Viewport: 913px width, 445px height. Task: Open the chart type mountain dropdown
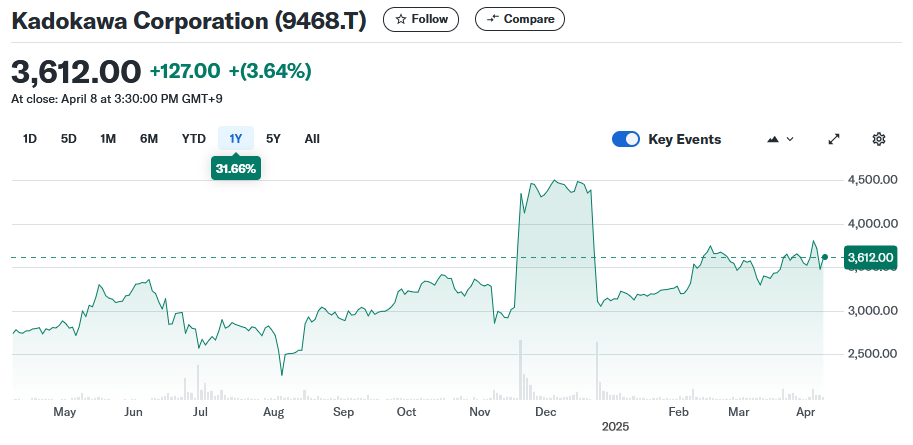pyautogui.click(x=780, y=139)
